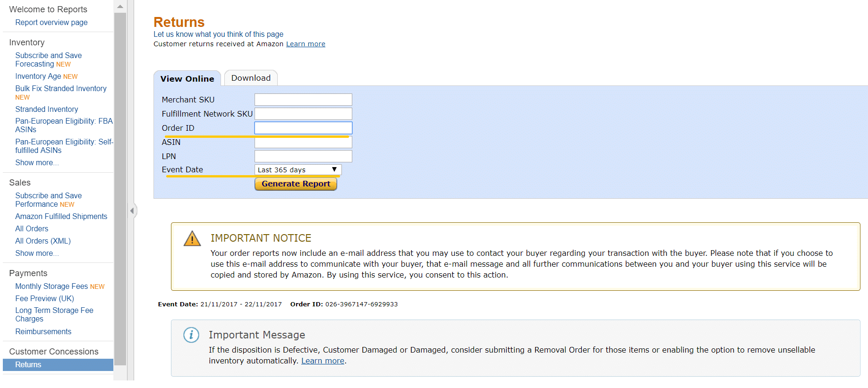Image resolution: width=868 pixels, height=388 pixels.
Task: Click the warning triangle icon in Important Notice
Action: [192, 238]
